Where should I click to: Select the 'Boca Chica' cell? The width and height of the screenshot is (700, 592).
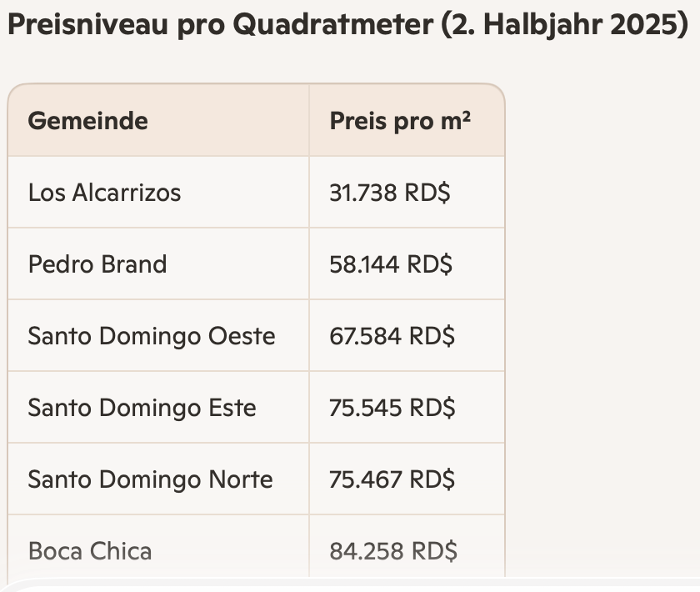(x=90, y=551)
